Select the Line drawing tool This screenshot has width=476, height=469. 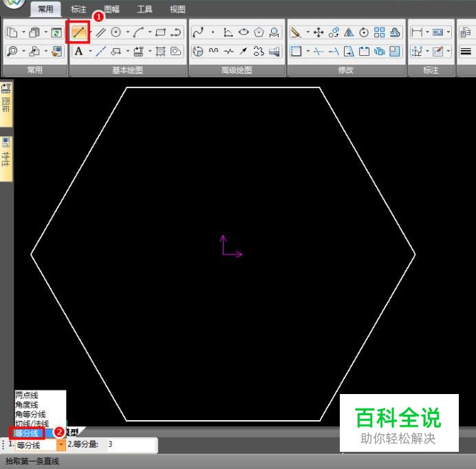(78, 32)
